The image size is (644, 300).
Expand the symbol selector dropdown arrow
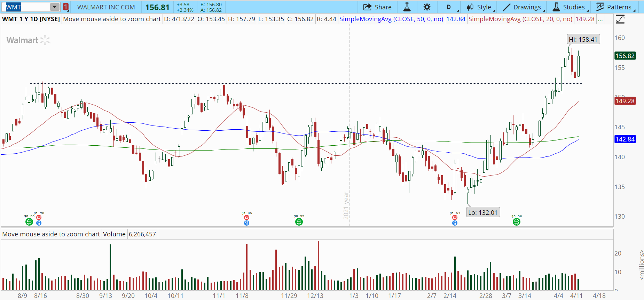coord(55,7)
